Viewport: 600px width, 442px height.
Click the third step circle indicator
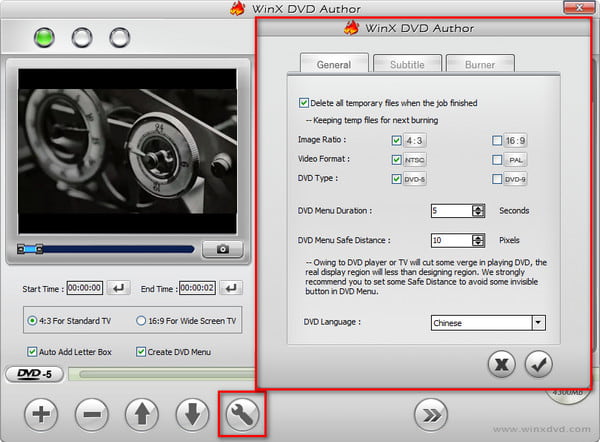pyautogui.click(x=120, y=38)
